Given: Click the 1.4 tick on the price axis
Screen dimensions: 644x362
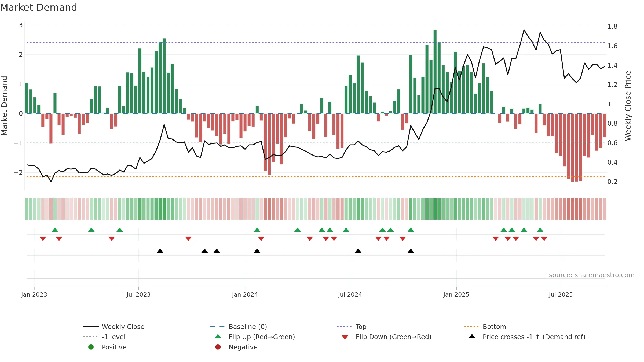Looking at the screenshot, I should pyautogui.click(x=612, y=65).
